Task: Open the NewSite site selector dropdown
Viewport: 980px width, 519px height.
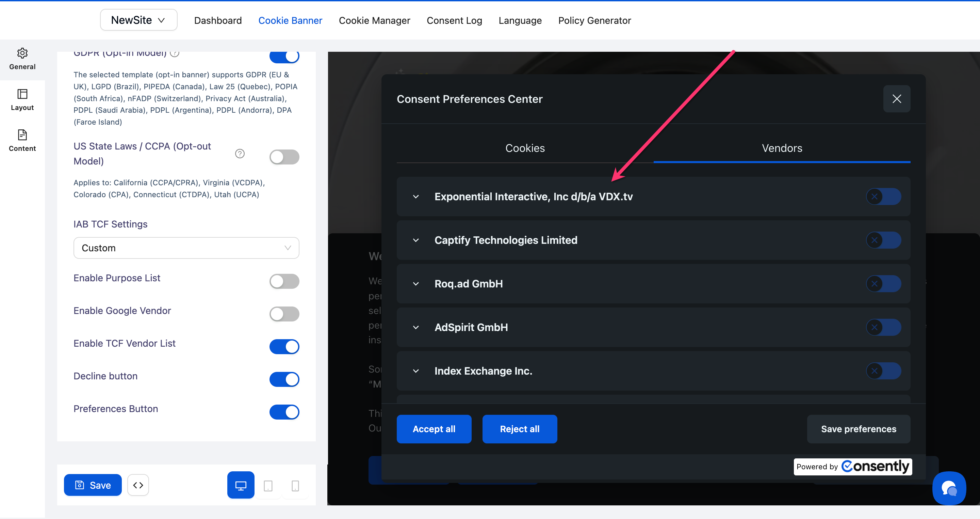Action: (138, 20)
